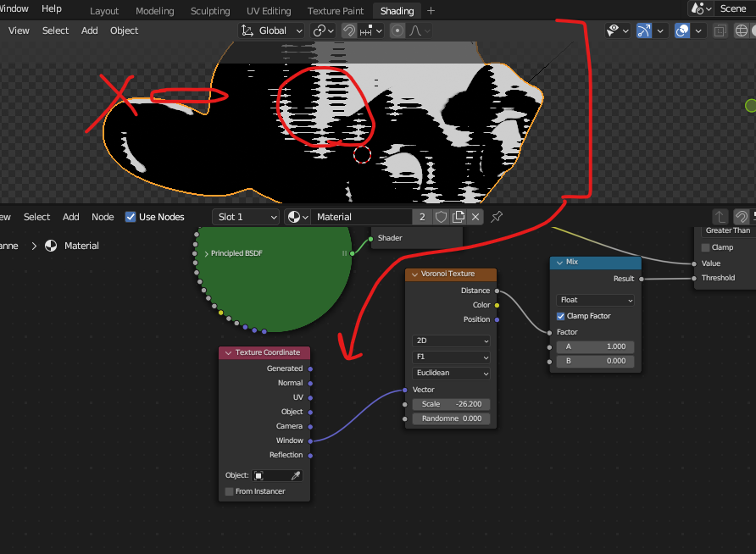The height and width of the screenshot is (554, 756).
Task: Collapse the Texture Coordinate node
Action: 228,352
